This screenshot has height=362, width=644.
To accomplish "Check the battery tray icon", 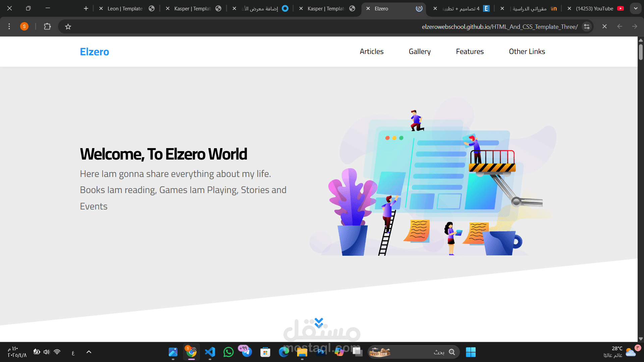I will 37,352.
